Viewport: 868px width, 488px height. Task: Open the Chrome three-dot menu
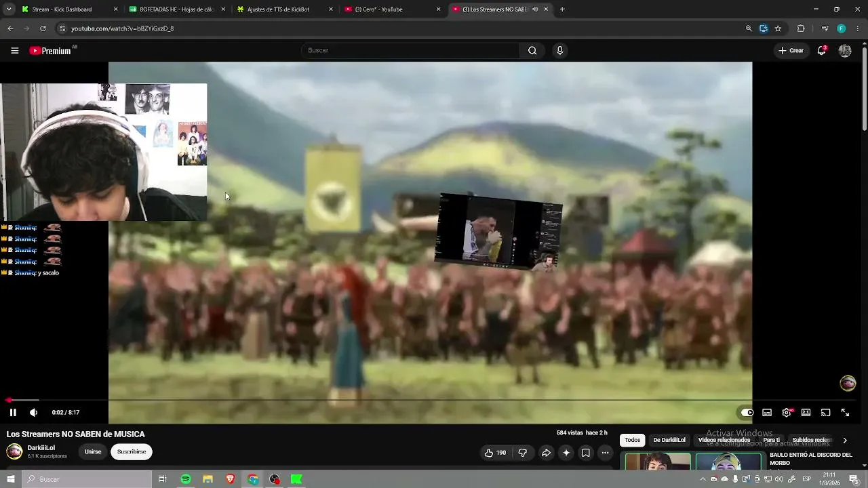859,28
